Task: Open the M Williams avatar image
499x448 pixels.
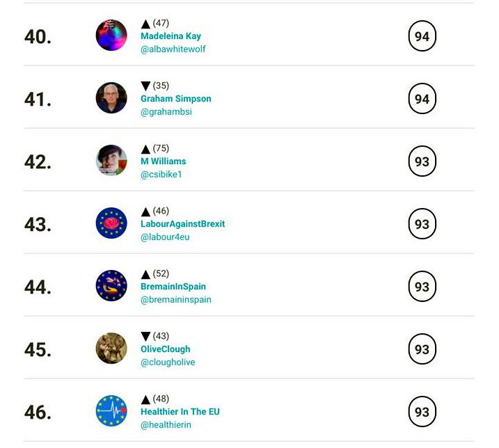Action: pos(111,161)
